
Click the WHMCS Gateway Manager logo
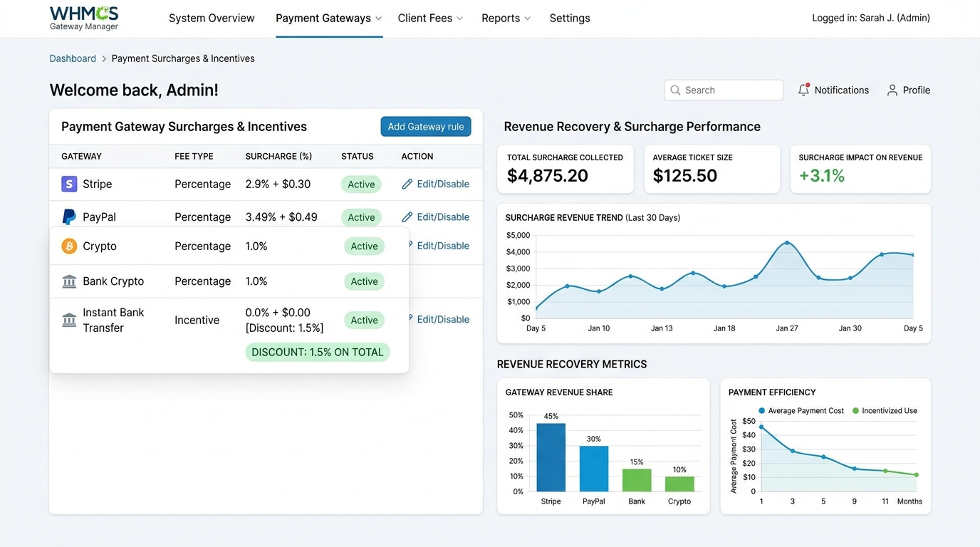84,19
